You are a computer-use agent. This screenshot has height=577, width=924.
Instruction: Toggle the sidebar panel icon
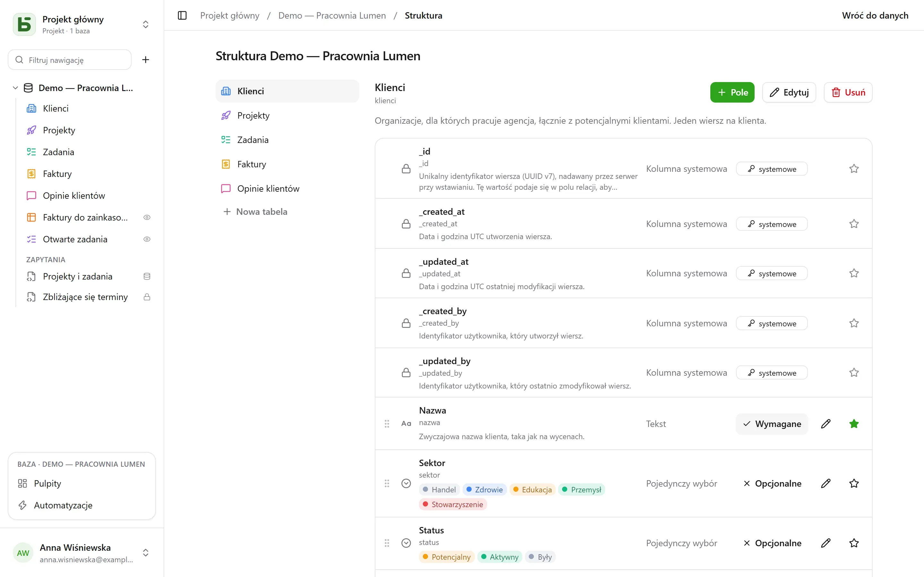pos(182,16)
